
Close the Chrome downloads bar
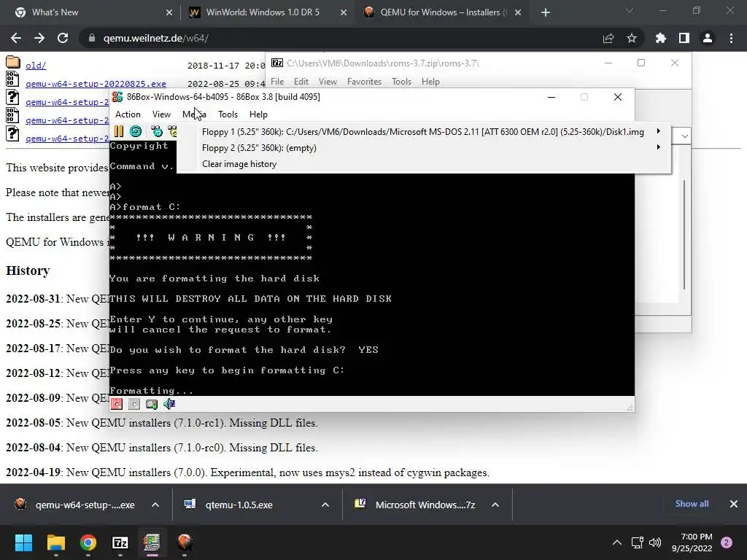pyautogui.click(x=734, y=504)
